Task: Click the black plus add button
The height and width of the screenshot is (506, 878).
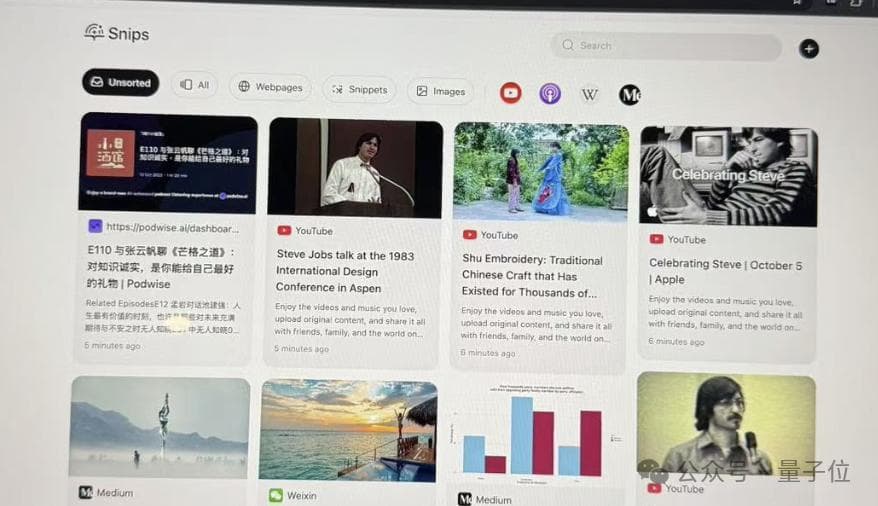Action: [808, 49]
